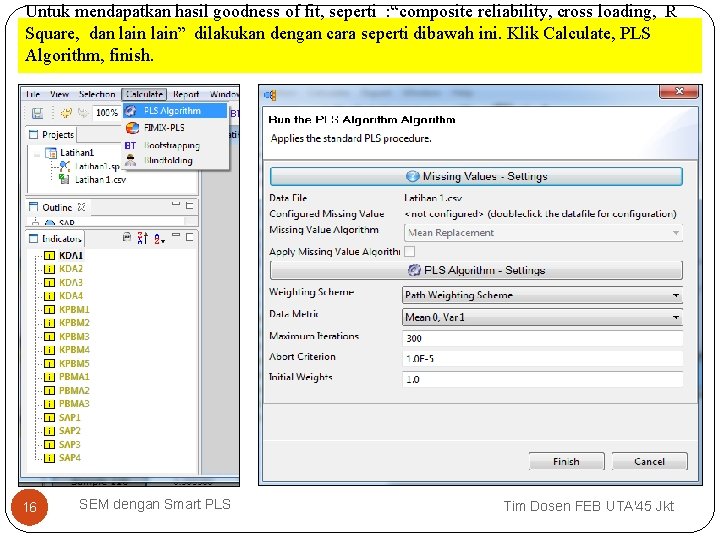Click the blue SAP latent variable icon in Outline
The width and height of the screenshot is (720, 540).
tap(50, 223)
